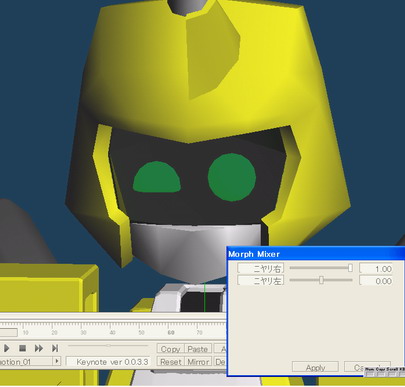Mirror the pose using Mirror button
The height and width of the screenshot is (387, 405).
click(x=198, y=362)
